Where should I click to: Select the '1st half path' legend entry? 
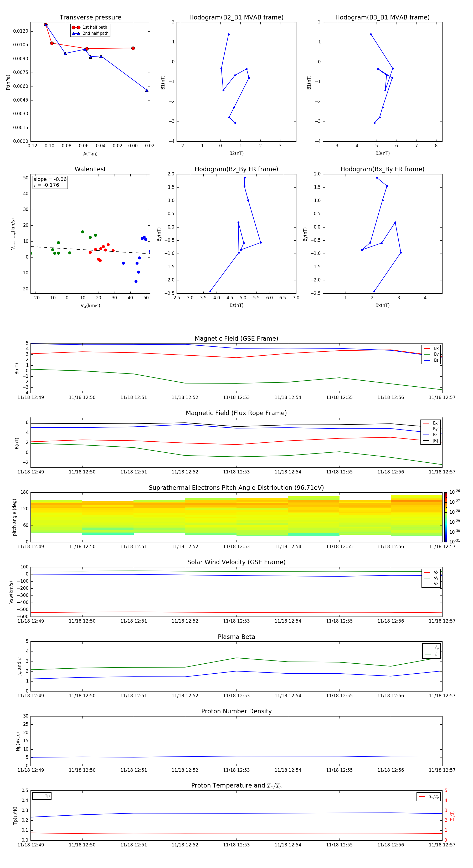90,27
